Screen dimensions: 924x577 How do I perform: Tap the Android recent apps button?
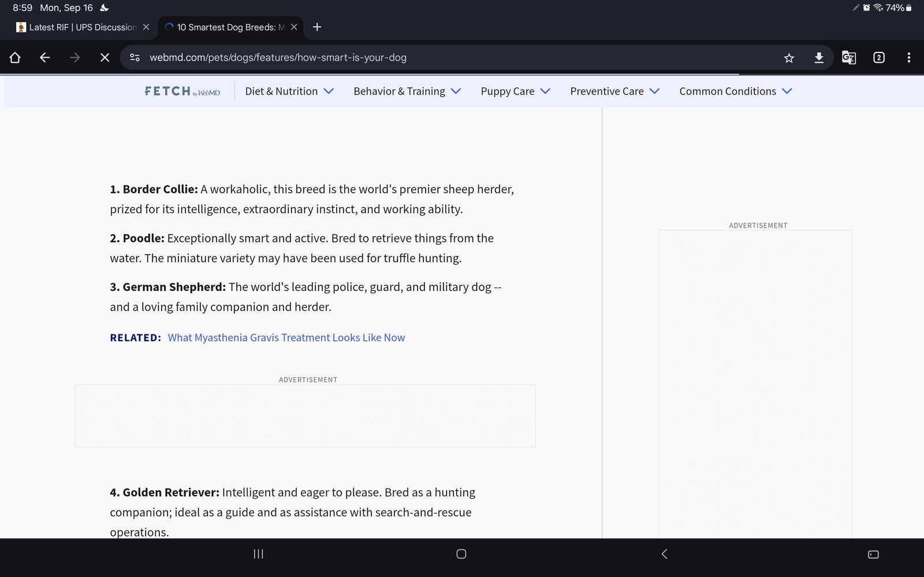click(x=258, y=554)
